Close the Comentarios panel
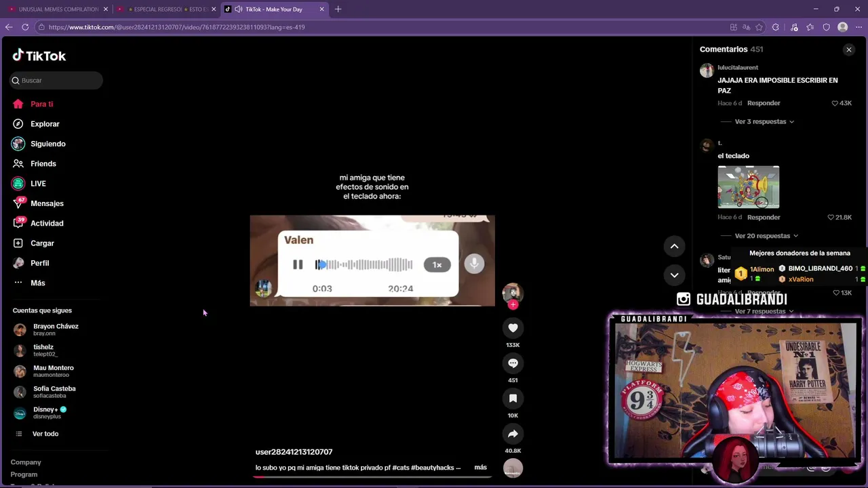 tap(848, 49)
